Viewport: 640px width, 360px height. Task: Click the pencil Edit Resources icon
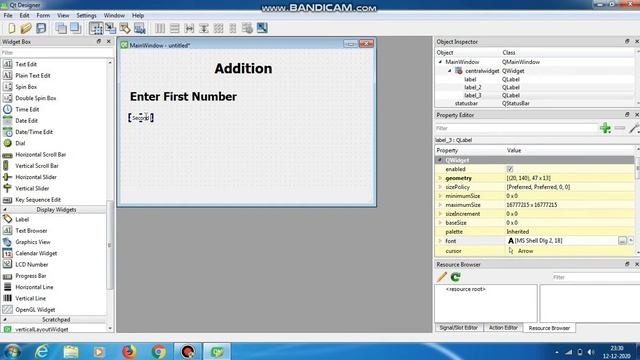point(442,277)
